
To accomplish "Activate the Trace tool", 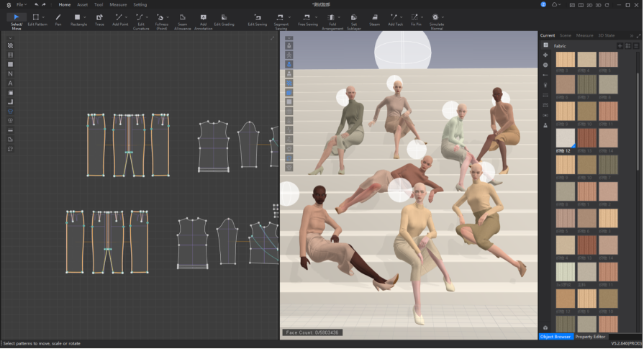I will point(99,19).
